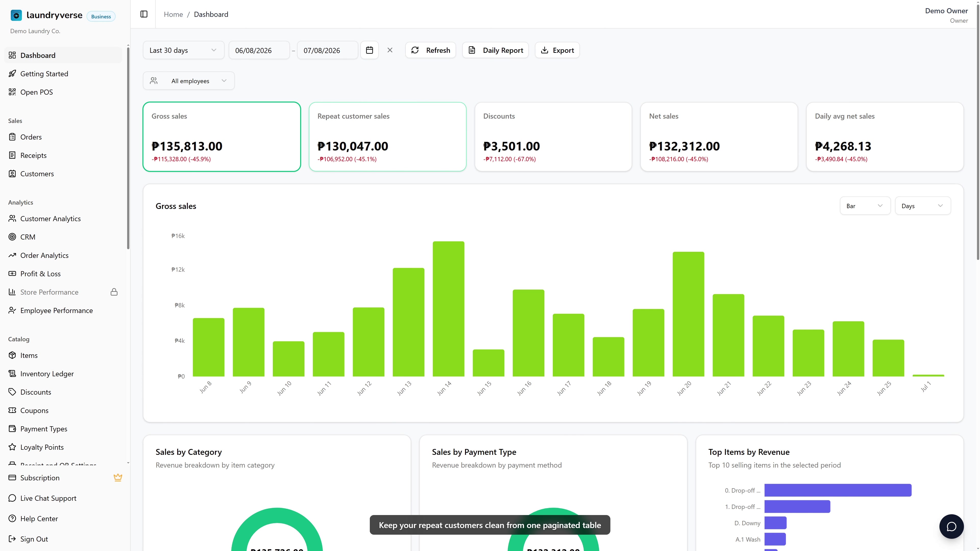The image size is (980, 551).
Task: Click the Receipts icon
Action: click(x=12, y=155)
